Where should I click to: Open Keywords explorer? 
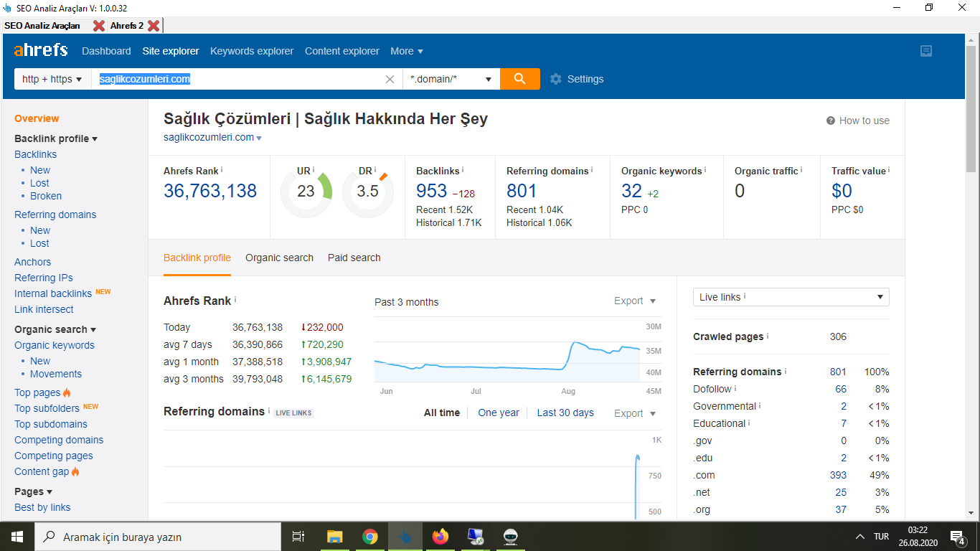(x=252, y=51)
